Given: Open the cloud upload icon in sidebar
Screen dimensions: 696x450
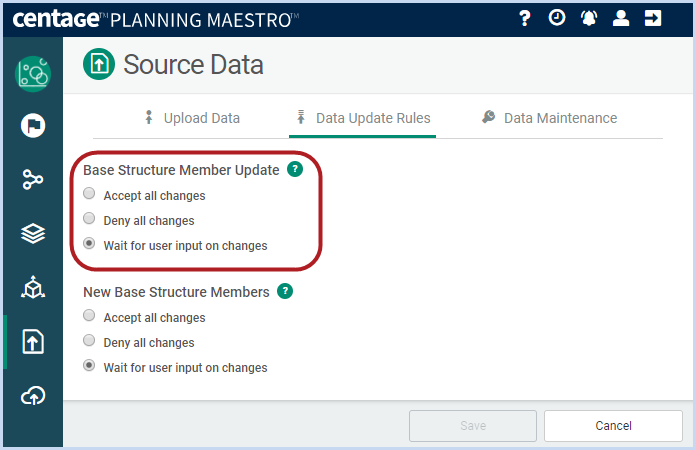Looking at the screenshot, I should (33, 395).
